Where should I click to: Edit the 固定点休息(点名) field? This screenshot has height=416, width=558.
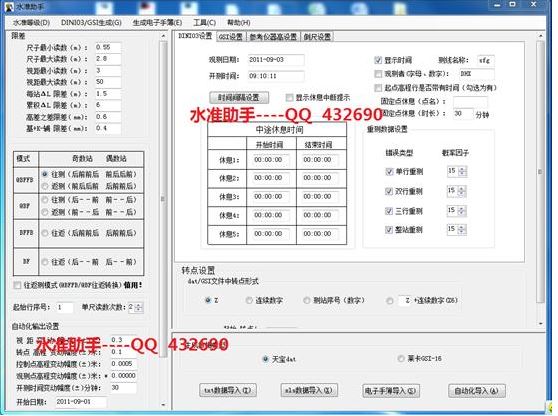(x=470, y=101)
